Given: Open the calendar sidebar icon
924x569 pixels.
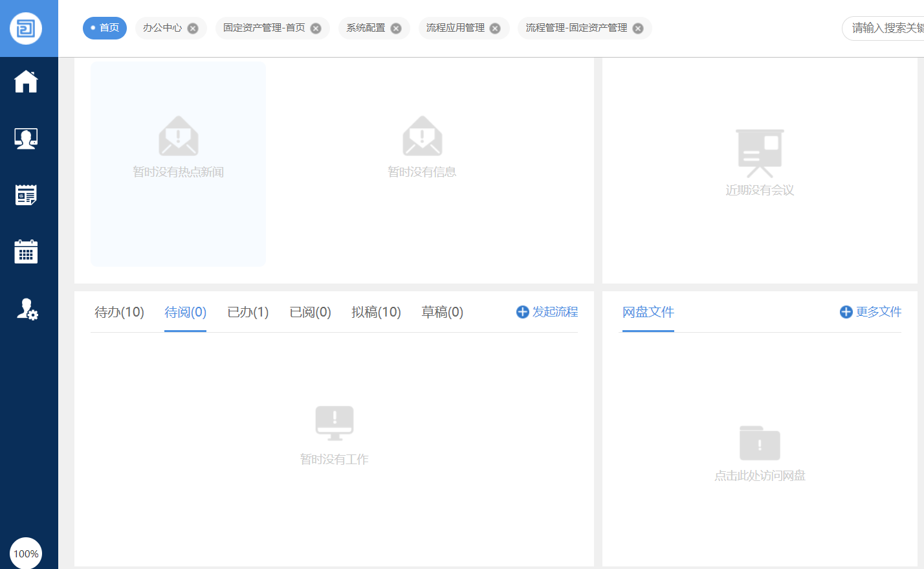Looking at the screenshot, I should coord(26,251).
